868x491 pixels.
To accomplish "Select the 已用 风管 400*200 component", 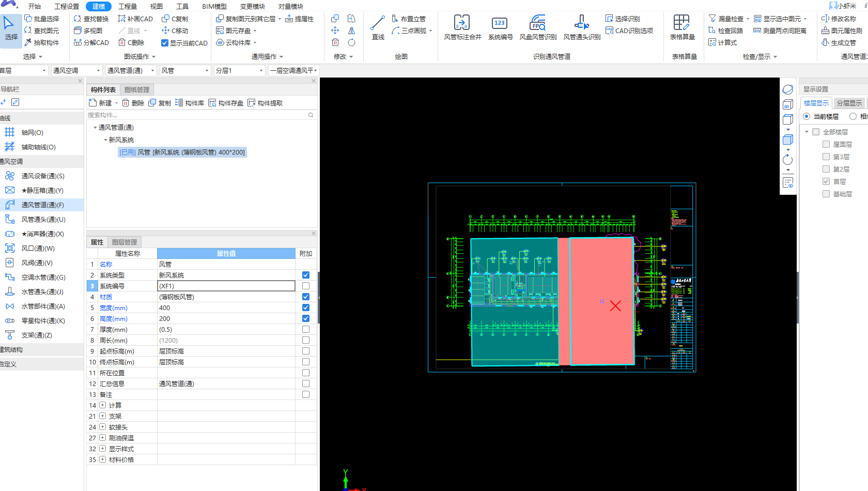I will coord(182,152).
